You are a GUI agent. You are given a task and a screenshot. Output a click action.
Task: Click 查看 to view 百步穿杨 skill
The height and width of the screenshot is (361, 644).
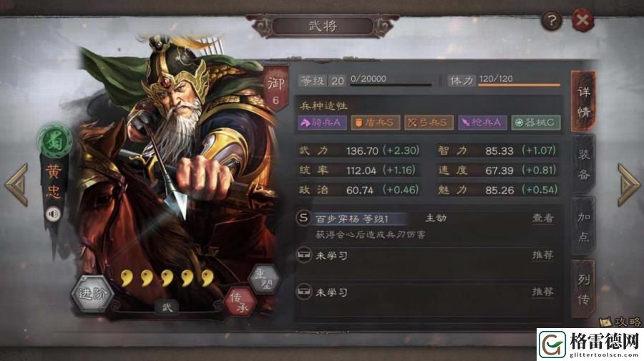(x=543, y=218)
